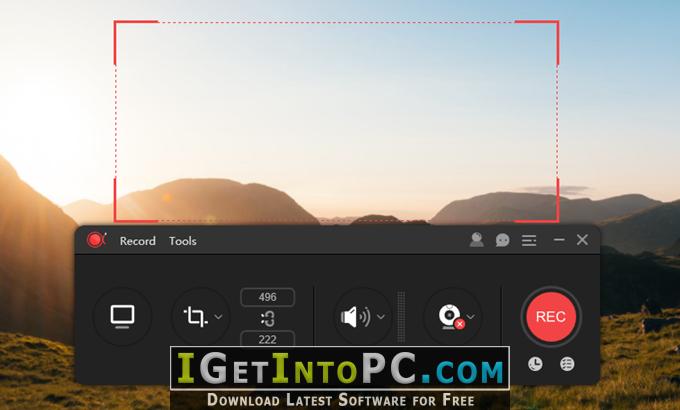Viewport: 680px width, 410px height.
Task: Expand the webcam options dropdown arrow
Action: 471,317
